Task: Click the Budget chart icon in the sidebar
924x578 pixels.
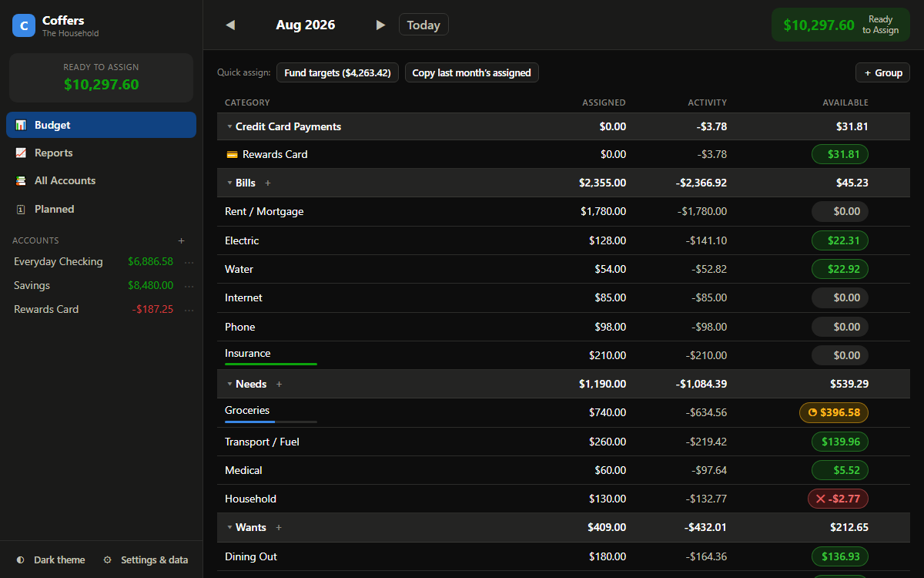Action: click(x=21, y=125)
